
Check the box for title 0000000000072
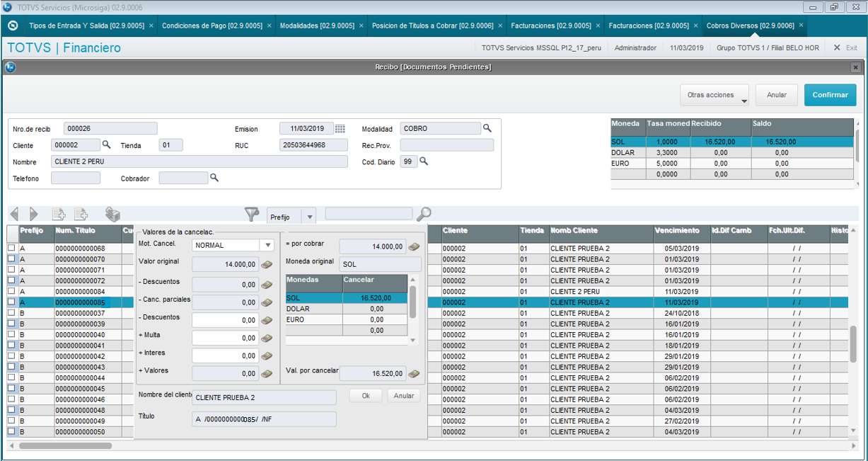pyautogui.click(x=11, y=280)
